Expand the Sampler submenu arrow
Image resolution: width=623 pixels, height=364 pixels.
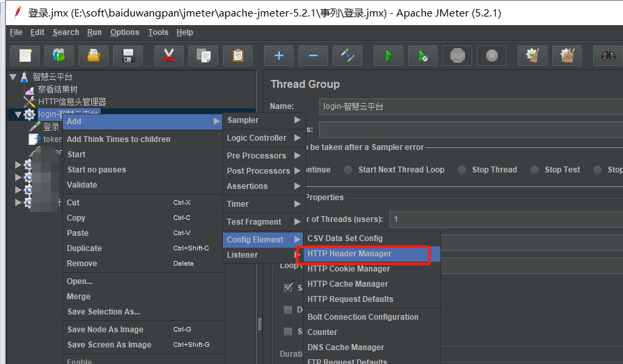tap(297, 120)
